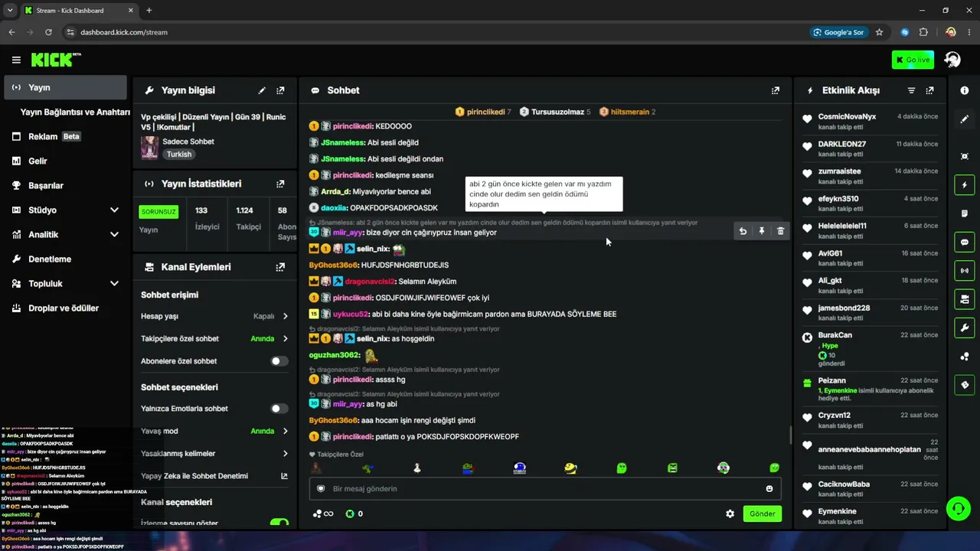Click BurakCan Hype event in activity feed
The height and width of the screenshot is (551, 980).
click(870, 349)
